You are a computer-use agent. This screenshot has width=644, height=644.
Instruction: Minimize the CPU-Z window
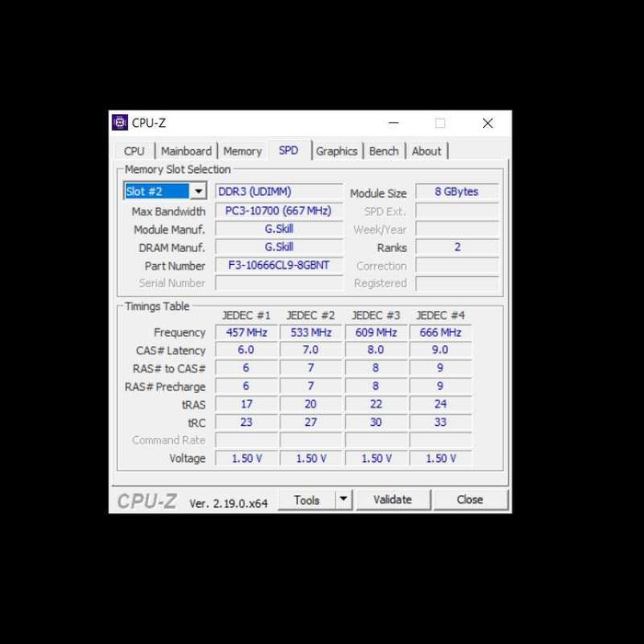tap(394, 122)
